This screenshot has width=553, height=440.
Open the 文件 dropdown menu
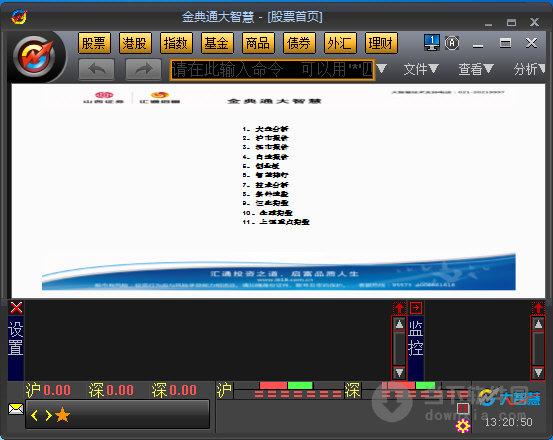point(421,69)
